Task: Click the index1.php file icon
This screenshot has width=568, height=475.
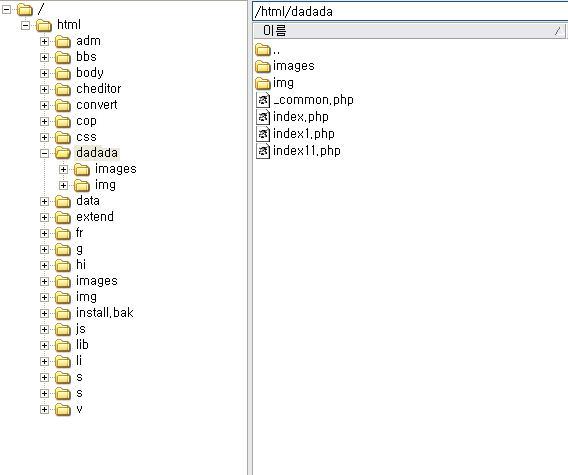Action: [x=263, y=134]
